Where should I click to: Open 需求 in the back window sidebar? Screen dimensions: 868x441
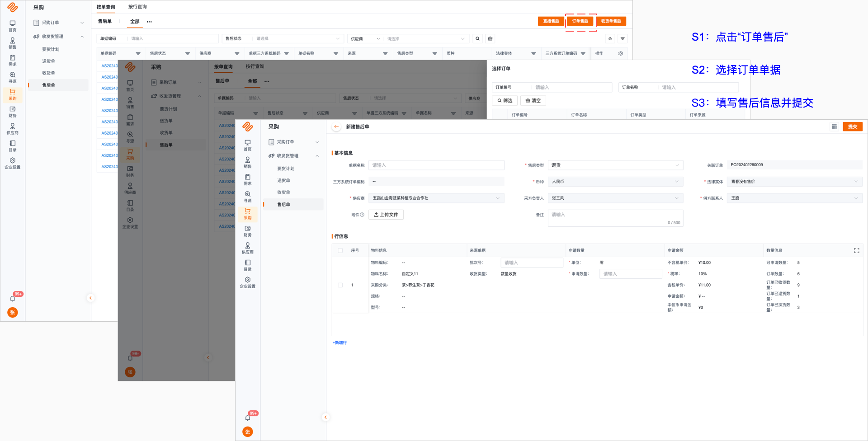(13, 60)
